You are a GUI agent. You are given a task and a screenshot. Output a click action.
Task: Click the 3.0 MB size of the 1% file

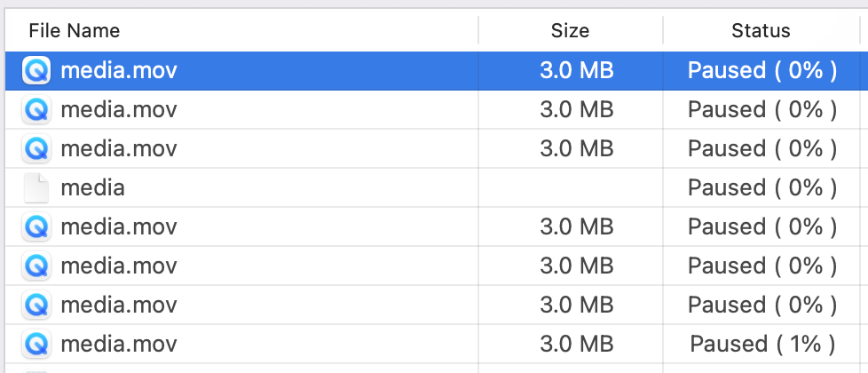[577, 344]
